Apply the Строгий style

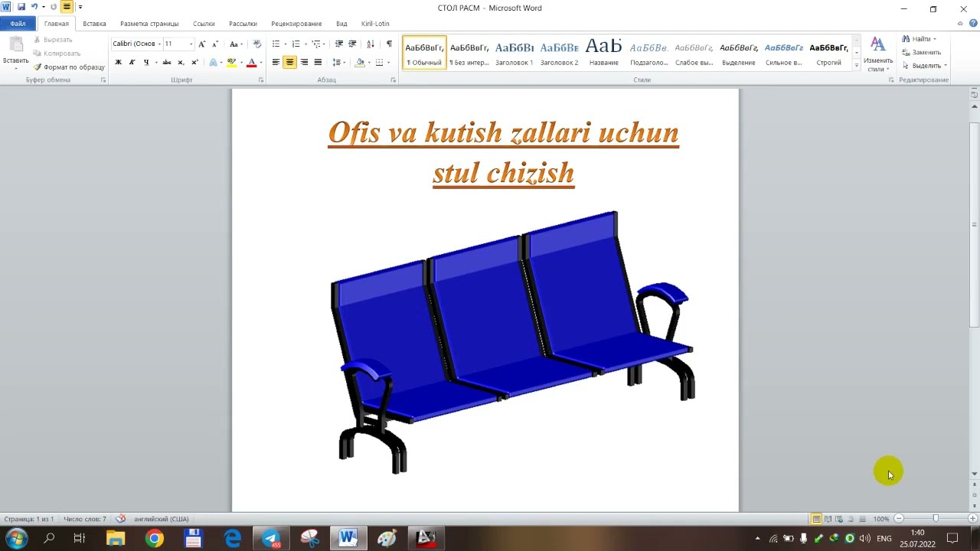pyautogui.click(x=828, y=53)
